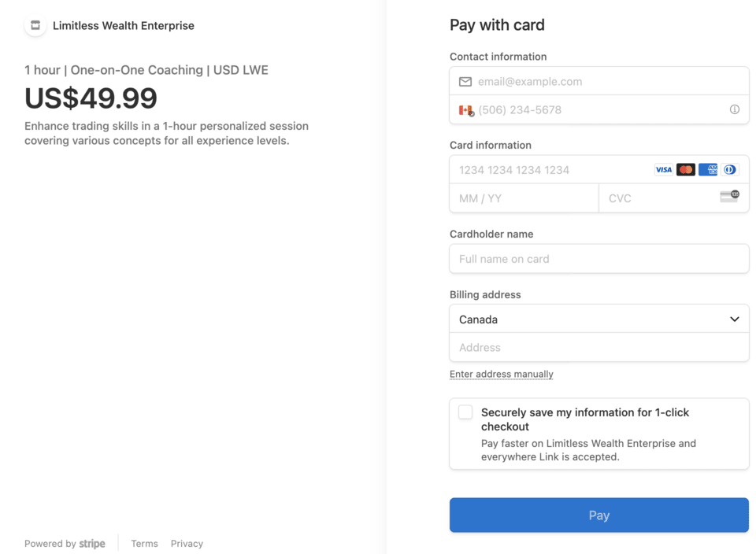The width and height of the screenshot is (756, 554).
Task: Click the American Express logo
Action: click(x=708, y=170)
